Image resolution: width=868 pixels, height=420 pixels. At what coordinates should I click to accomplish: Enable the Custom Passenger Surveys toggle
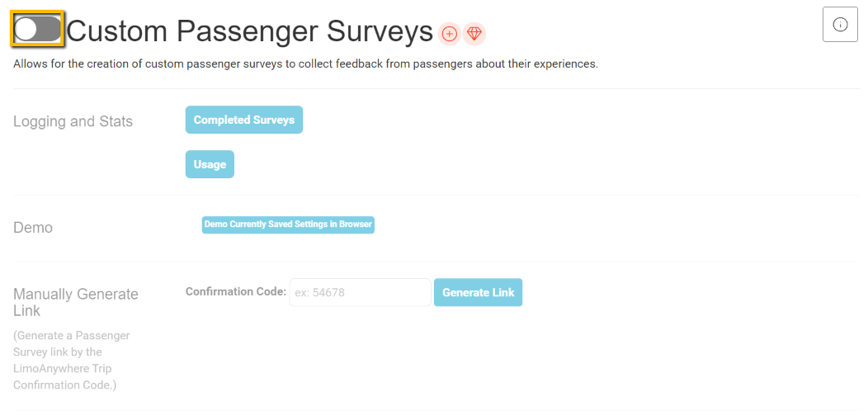[38, 29]
